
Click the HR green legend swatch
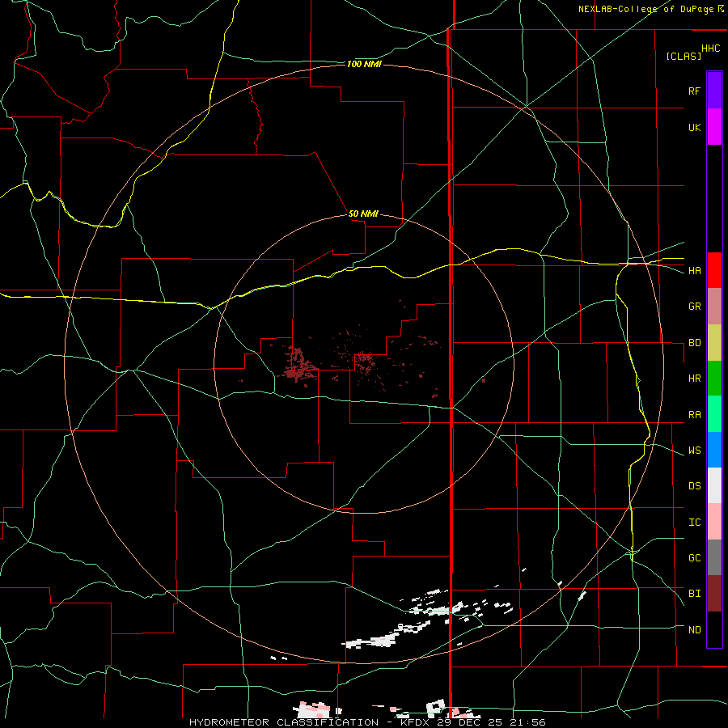(x=714, y=379)
